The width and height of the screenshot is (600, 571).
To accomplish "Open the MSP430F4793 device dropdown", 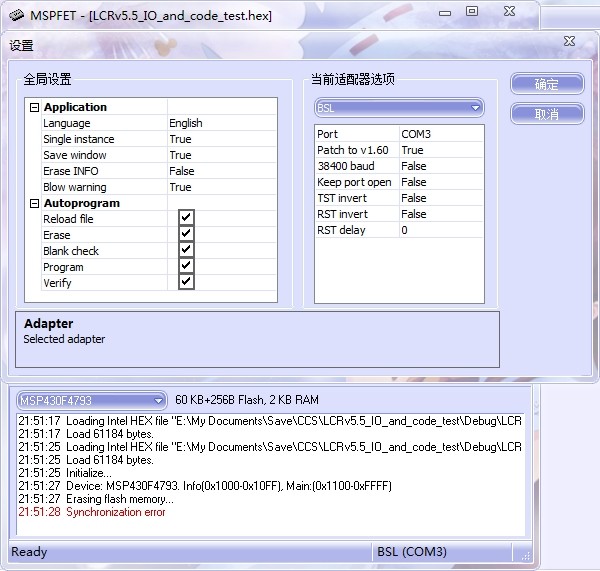I will point(91,401).
